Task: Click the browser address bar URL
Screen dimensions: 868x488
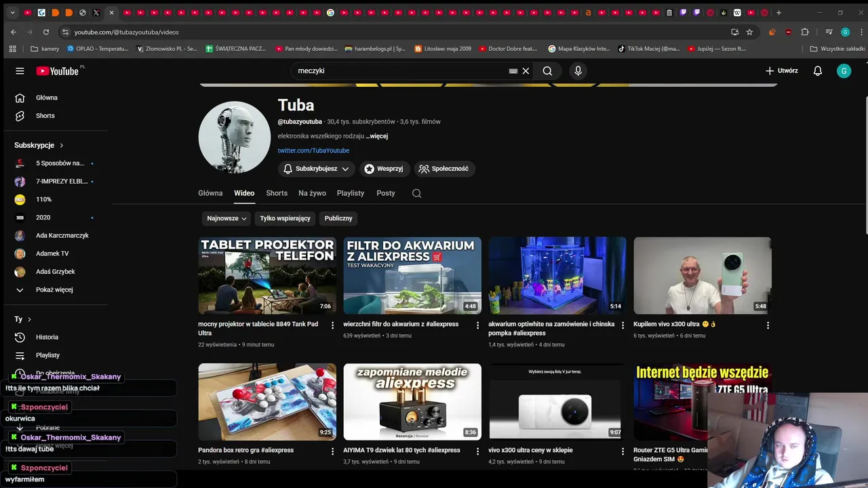Action: click(127, 32)
